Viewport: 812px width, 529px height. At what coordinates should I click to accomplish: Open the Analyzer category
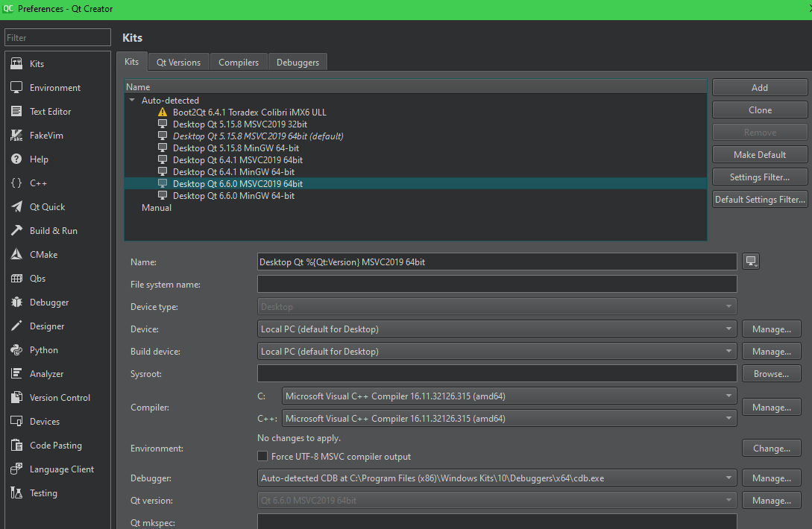(57, 373)
